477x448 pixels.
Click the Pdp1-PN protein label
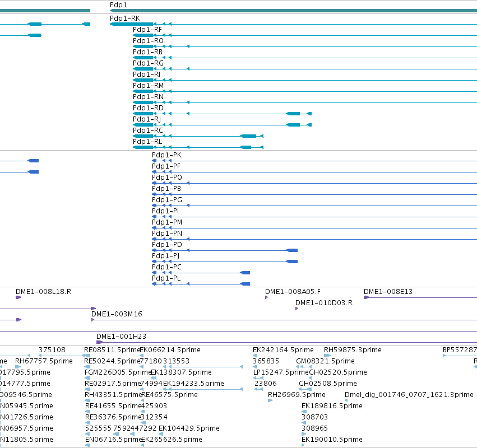click(x=167, y=234)
